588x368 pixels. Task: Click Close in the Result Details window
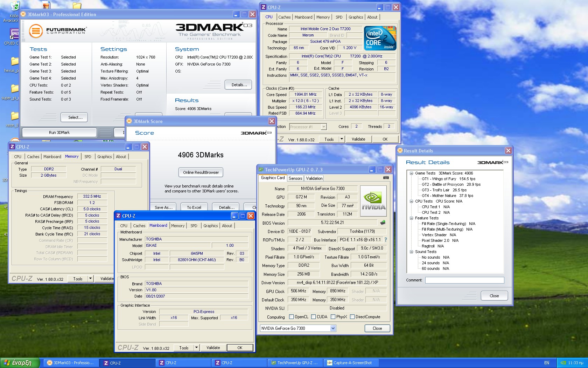tap(494, 296)
